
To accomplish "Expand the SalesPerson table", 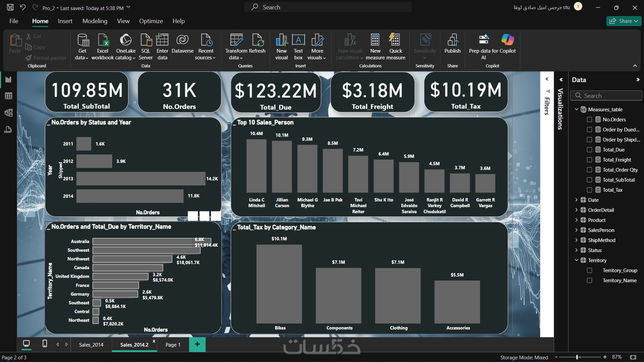I will 576,230.
